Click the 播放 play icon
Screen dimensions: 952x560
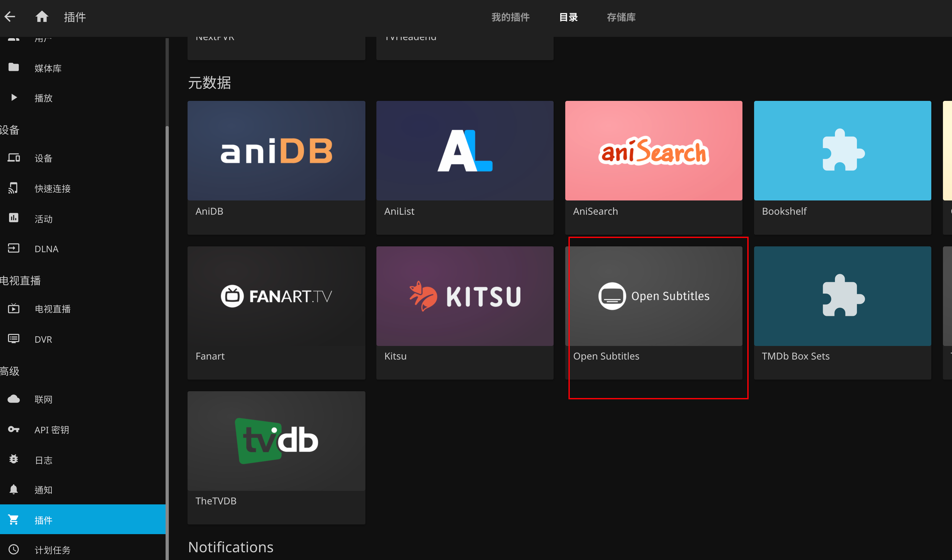click(14, 97)
